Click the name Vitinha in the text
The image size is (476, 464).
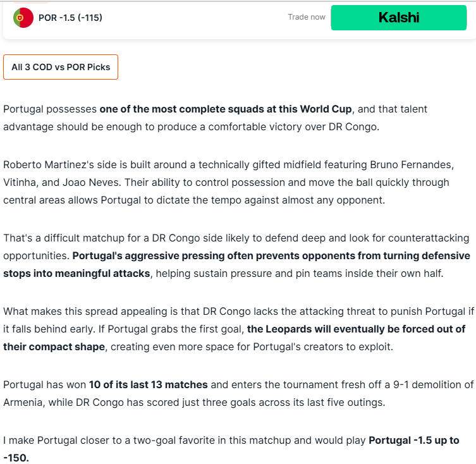[20, 183]
